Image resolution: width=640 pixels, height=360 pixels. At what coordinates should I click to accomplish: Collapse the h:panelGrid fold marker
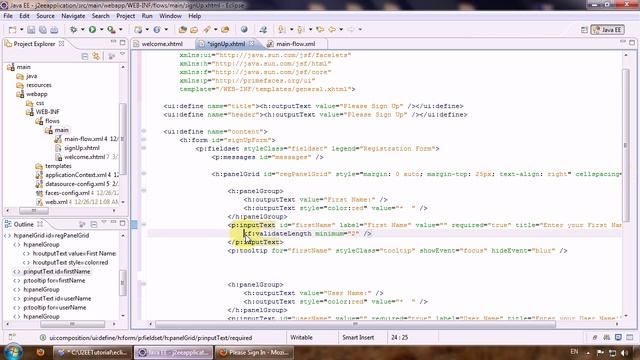[x=144, y=174]
